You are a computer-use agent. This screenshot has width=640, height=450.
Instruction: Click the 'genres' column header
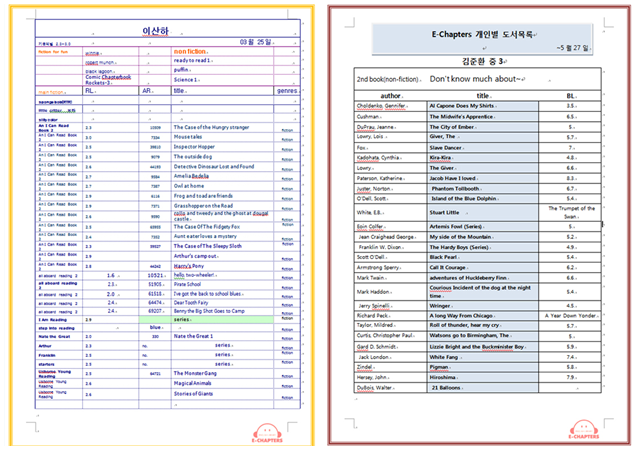[287, 91]
